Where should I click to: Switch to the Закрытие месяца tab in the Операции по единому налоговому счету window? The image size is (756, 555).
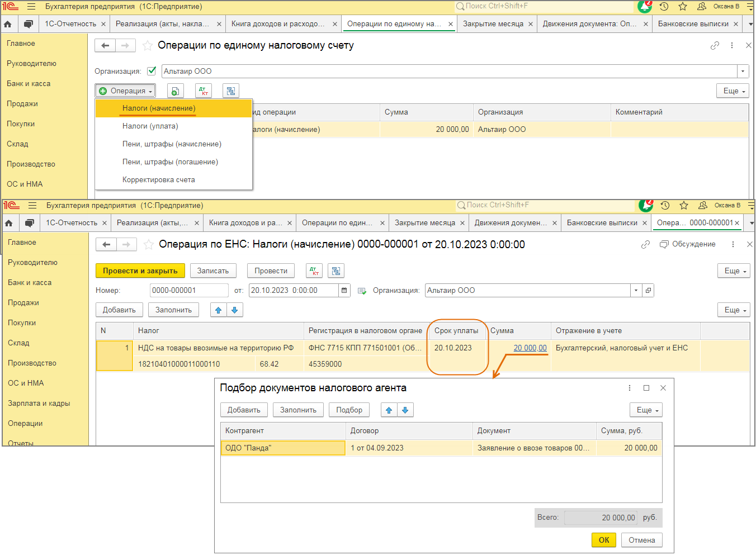[x=497, y=24]
